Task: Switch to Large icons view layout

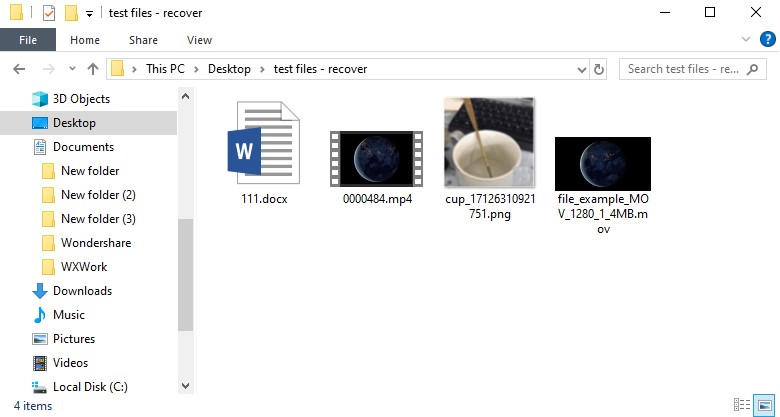Action: pyautogui.click(x=764, y=405)
